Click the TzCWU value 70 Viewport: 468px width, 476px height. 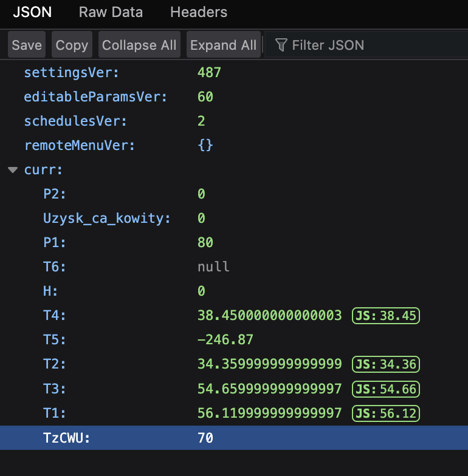[x=205, y=438]
